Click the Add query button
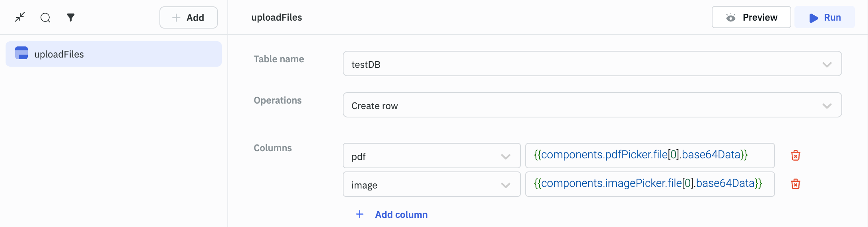The height and width of the screenshot is (227, 868). coord(188,17)
